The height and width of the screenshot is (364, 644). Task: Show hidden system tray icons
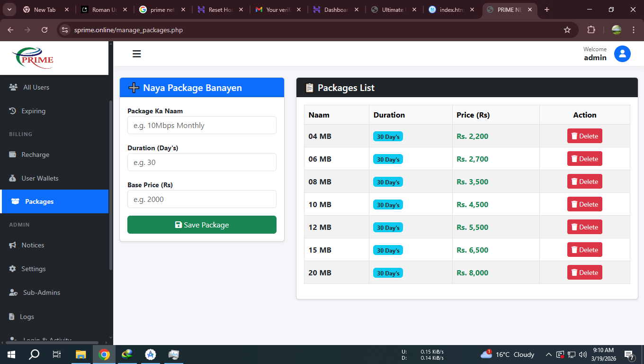pos(548,355)
